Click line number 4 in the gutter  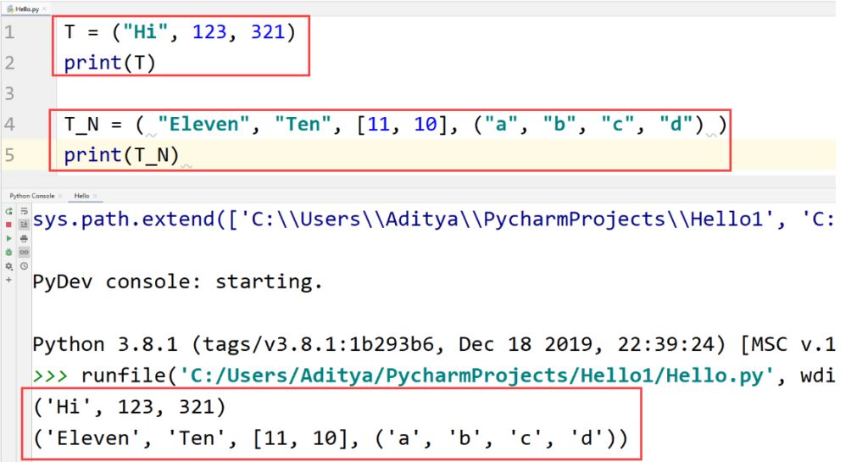(9, 124)
